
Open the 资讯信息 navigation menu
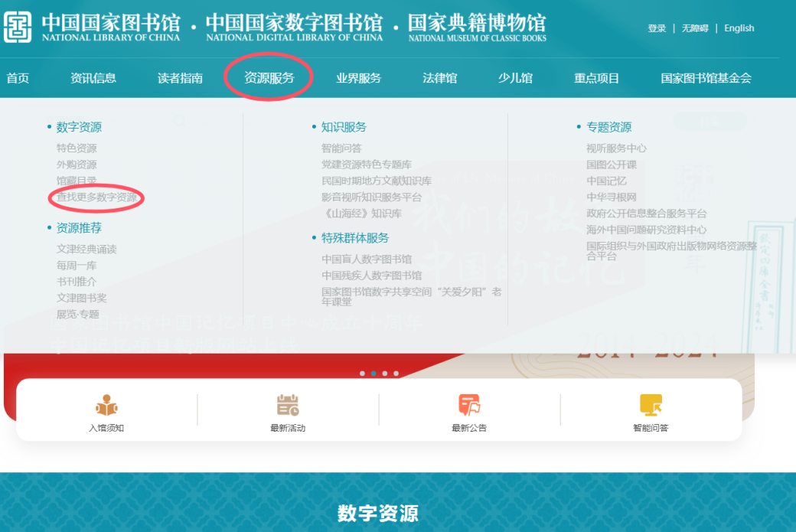pyautogui.click(x=93, y=78)
